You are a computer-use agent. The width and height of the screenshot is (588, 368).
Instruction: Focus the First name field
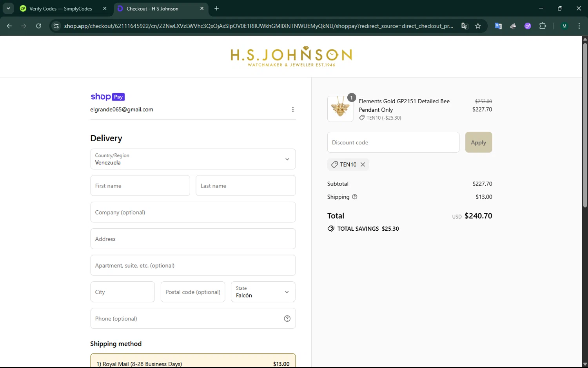140,186
